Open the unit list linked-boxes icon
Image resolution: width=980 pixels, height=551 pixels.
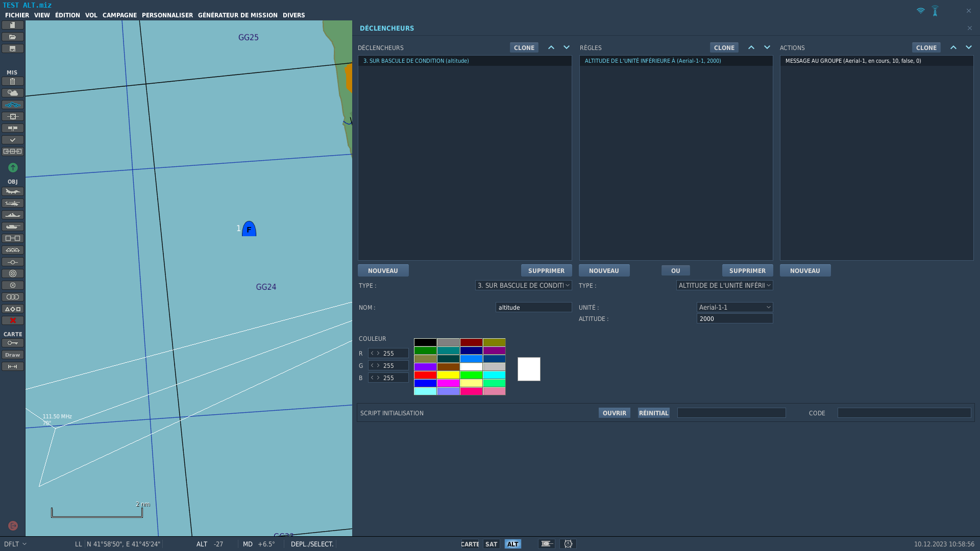(x=13, y=152)
